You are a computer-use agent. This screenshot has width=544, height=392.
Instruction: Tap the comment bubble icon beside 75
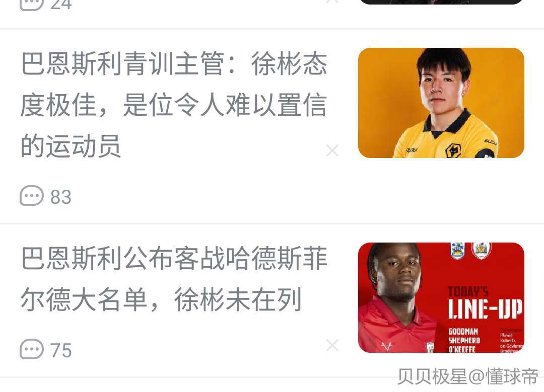(x=32, y=349)
